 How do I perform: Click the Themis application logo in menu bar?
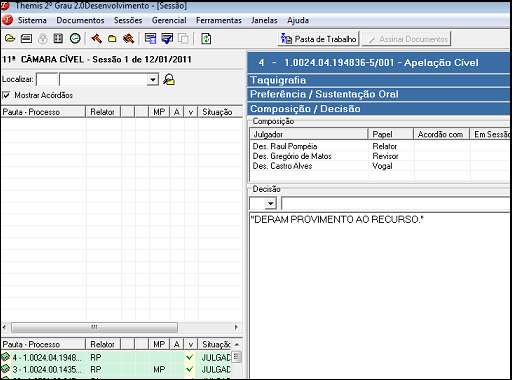pyautogui.click(x=7, y=20)
